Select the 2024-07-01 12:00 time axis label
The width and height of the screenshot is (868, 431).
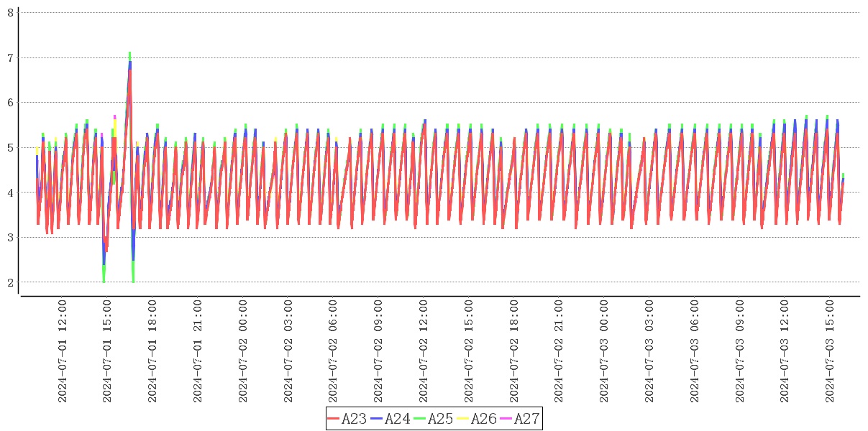63,351
